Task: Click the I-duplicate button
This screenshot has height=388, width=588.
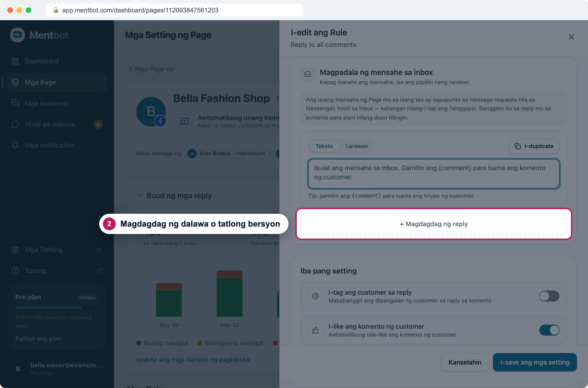Action: (534, 146)
